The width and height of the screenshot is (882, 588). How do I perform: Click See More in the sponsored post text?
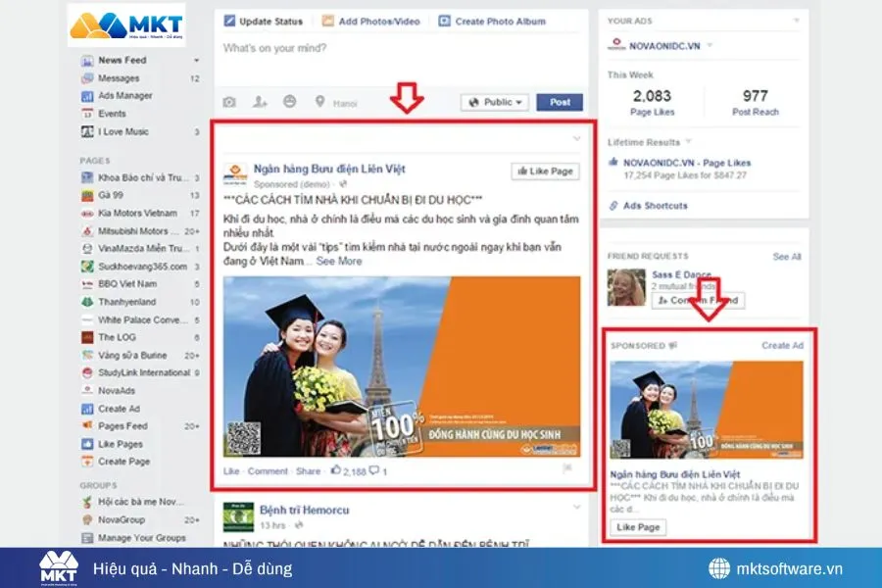pos(338,262)
